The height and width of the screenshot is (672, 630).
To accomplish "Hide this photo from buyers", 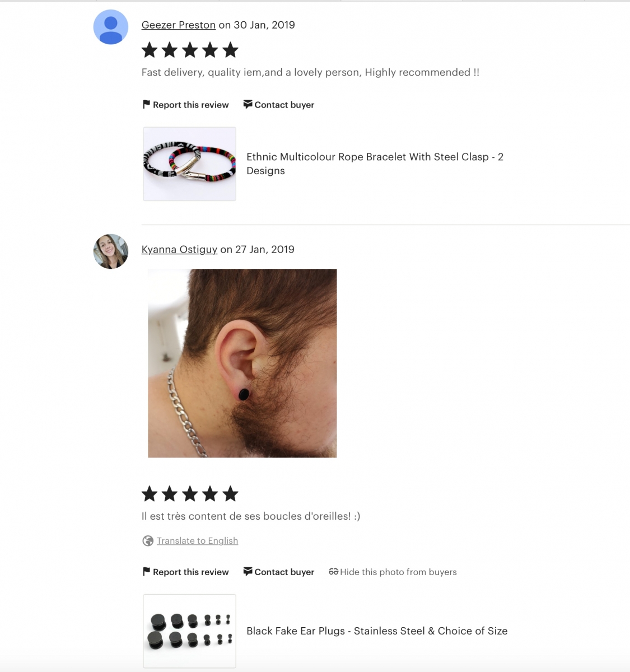I will point(393,572).
